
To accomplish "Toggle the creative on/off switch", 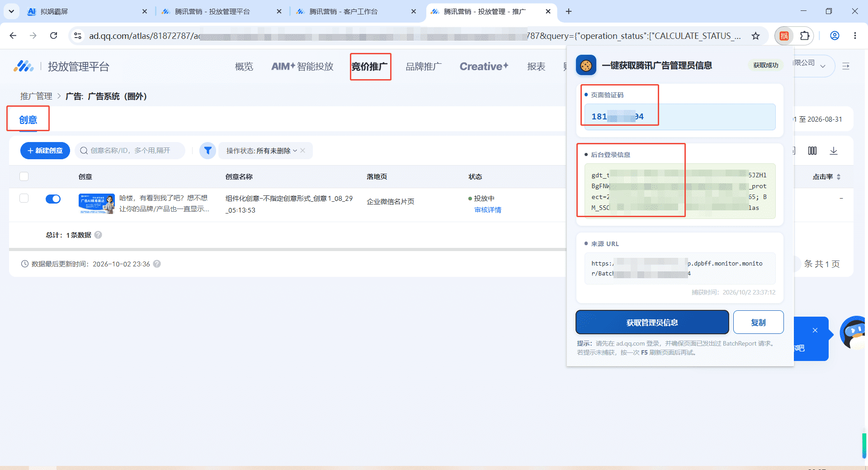I will click(53, 199).
